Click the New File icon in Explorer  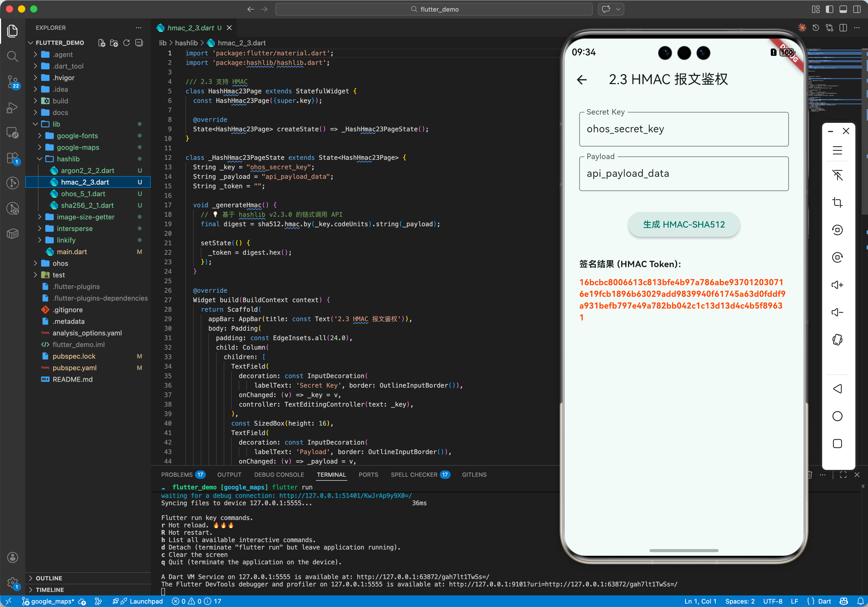point(102,43)
